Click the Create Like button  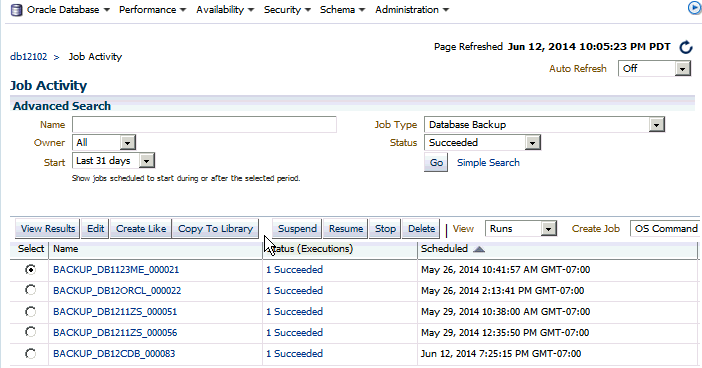(141, 229)
